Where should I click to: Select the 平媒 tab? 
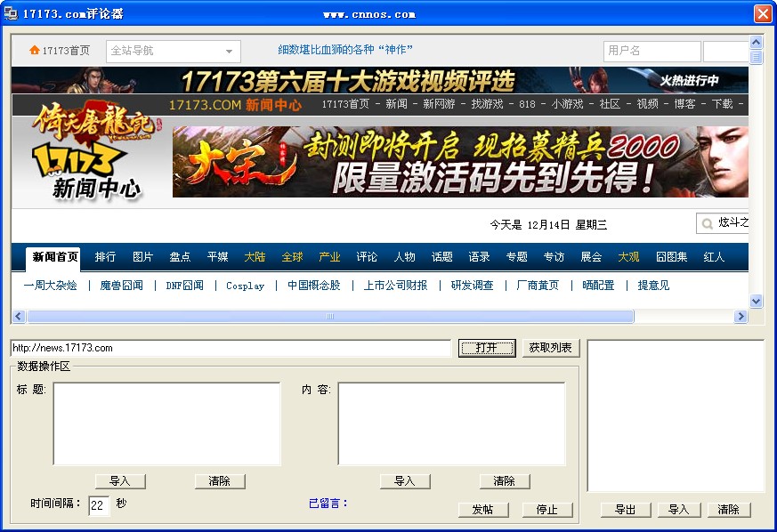point(217,256)
